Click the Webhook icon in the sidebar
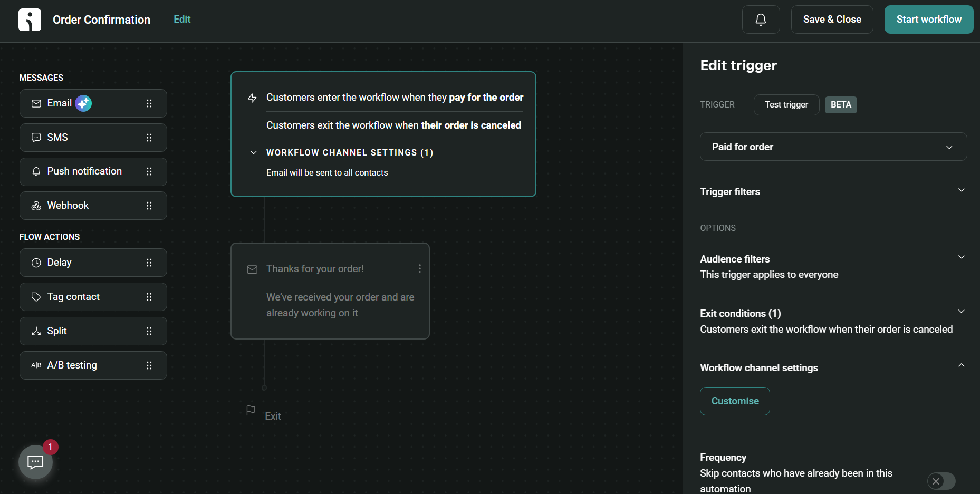This screenshot has height=494, width=980. point(36,206)
